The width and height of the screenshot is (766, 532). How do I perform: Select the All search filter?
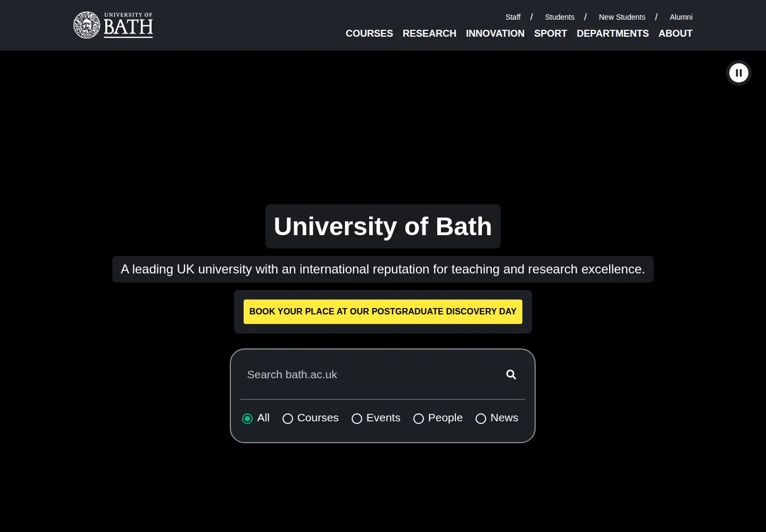247,419
